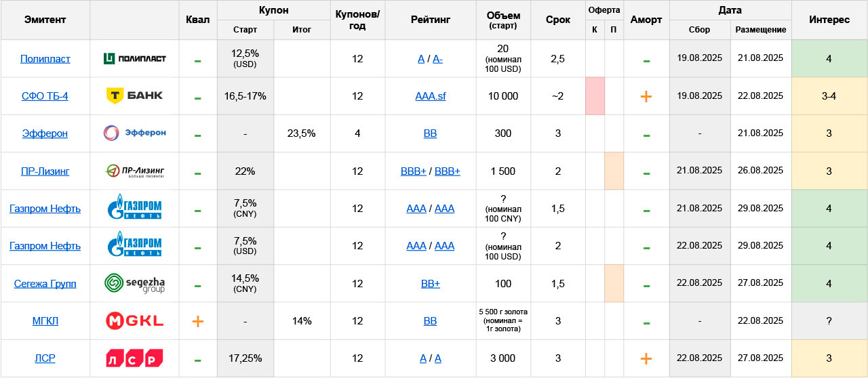Open Эфферон's BB rating link
The height and width of the screenshot is (378, 868).
[x=430, y=133]
